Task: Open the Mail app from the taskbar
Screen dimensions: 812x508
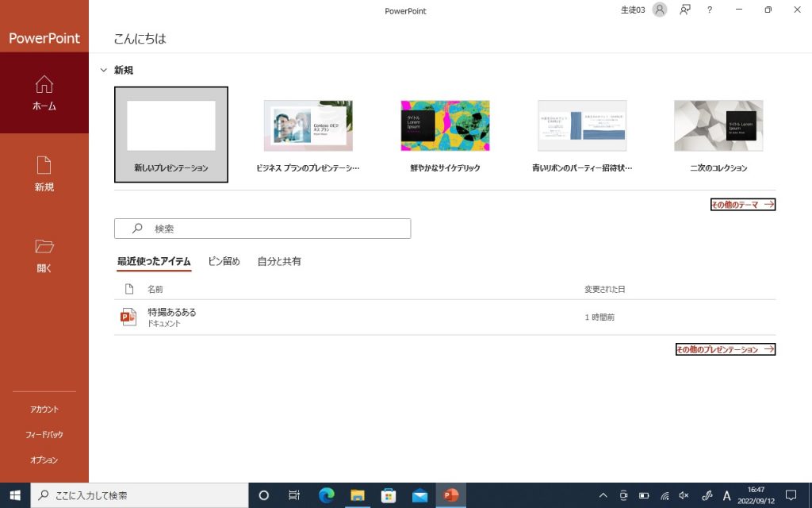Action: coord(419,495)
